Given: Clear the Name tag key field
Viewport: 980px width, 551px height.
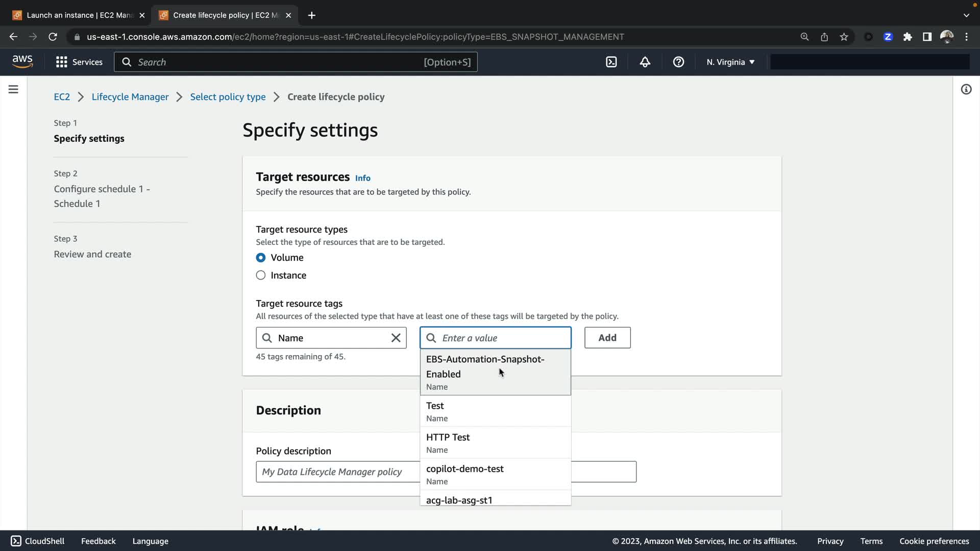Looking at the screenshot, I should point(396,338).
